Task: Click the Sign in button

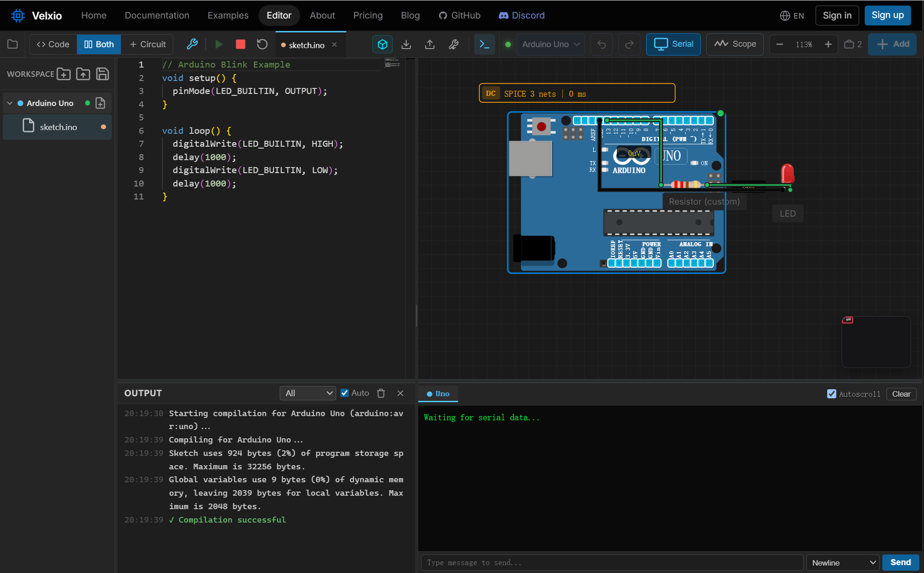Action: pos(837,15)
